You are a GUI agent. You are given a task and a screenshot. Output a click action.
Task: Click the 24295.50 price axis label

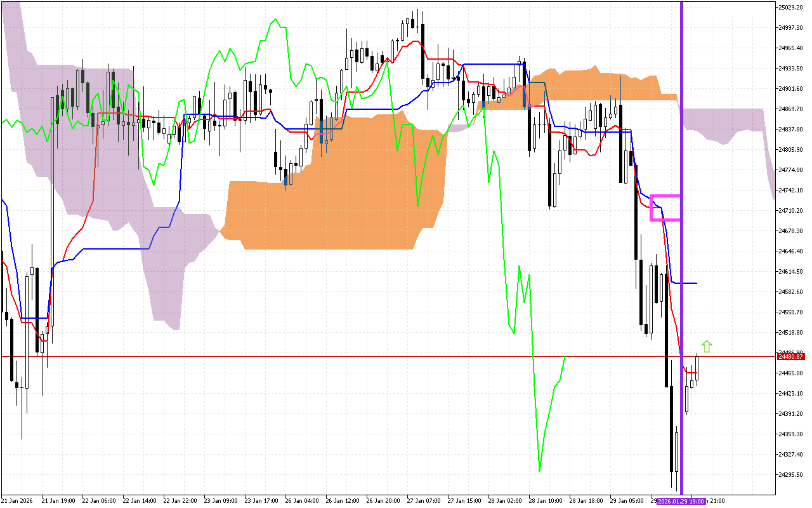point(790,475)
